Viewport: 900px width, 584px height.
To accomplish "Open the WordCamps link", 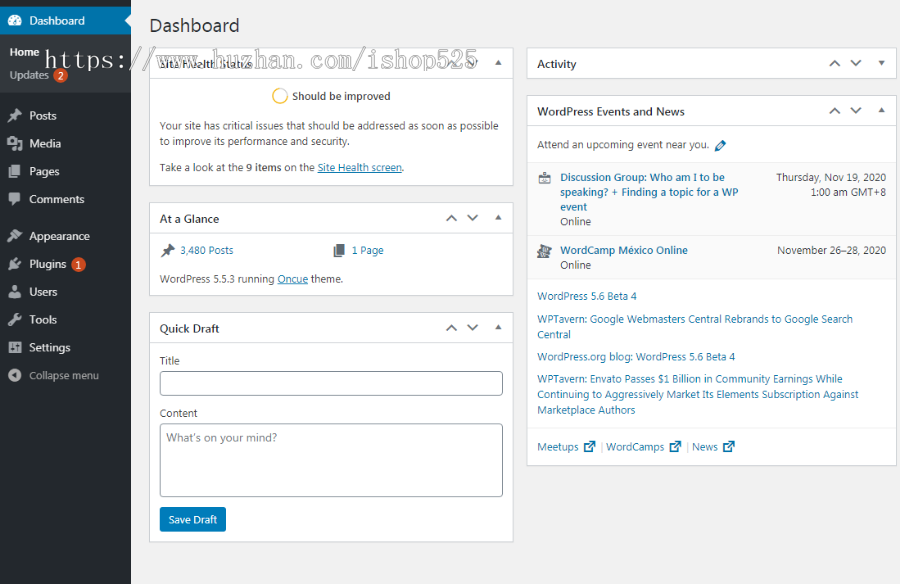I will click(635, 447).
